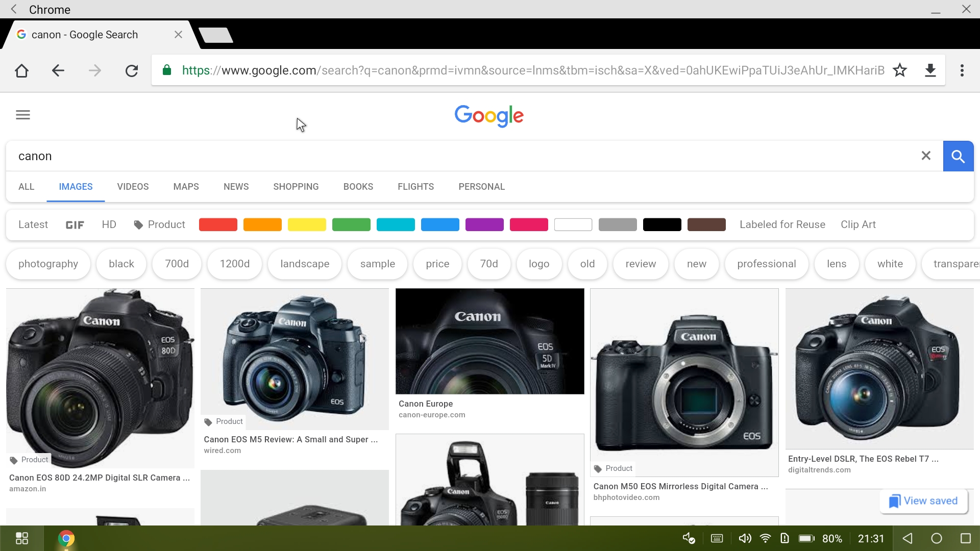Open Wi-Fi settings in taskbar

(x=765, y=538)
